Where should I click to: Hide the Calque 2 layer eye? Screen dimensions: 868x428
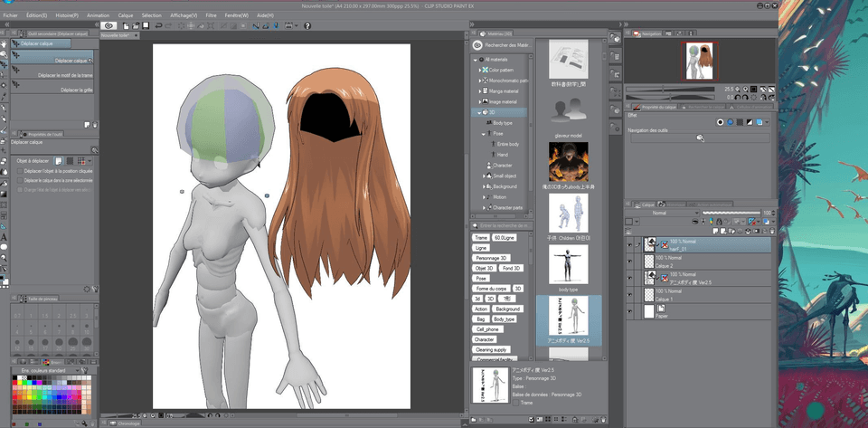pyautogui.click(x=629, y=262)
